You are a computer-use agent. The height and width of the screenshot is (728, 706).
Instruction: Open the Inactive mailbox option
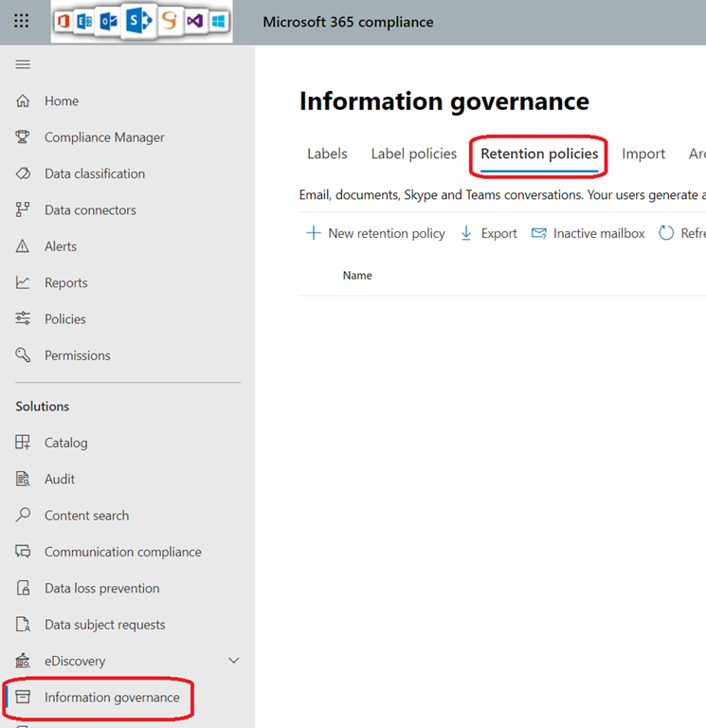click(x=588, y=233)
